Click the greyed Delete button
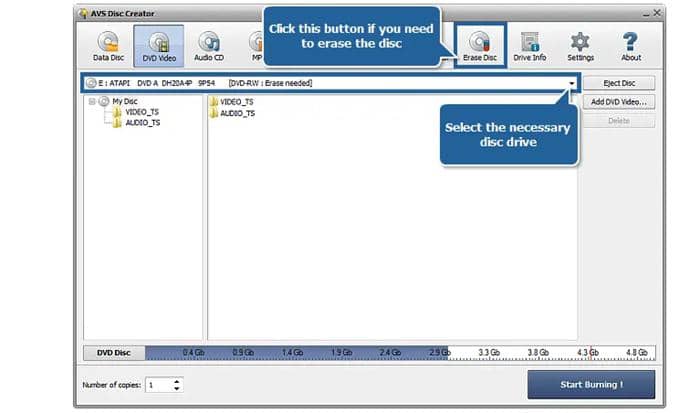700x413 pixels. pyautogui.click(x=619, y=121)
